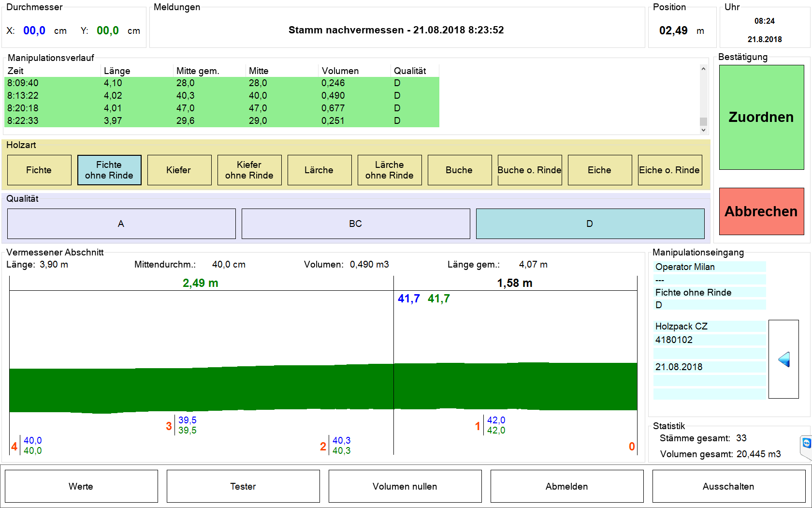Viewport: 812px width, 508px height.
Task: Click Volumen nullen button
Action: pos(405,486)
